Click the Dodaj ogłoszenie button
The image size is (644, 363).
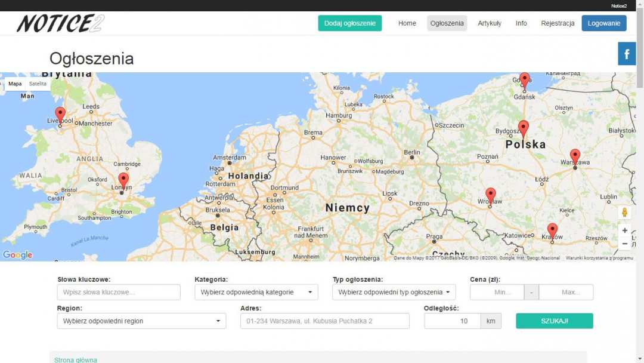[x=349, y=23]
